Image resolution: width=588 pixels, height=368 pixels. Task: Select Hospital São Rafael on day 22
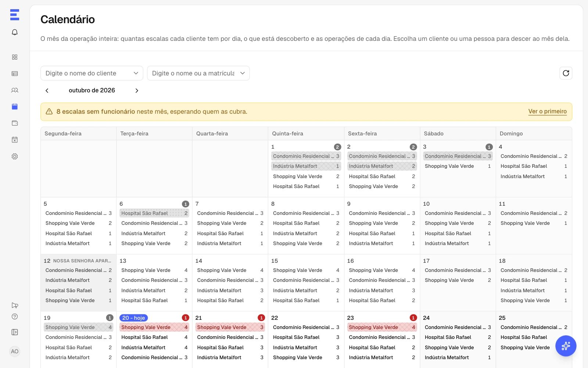[x=306, y=337]
